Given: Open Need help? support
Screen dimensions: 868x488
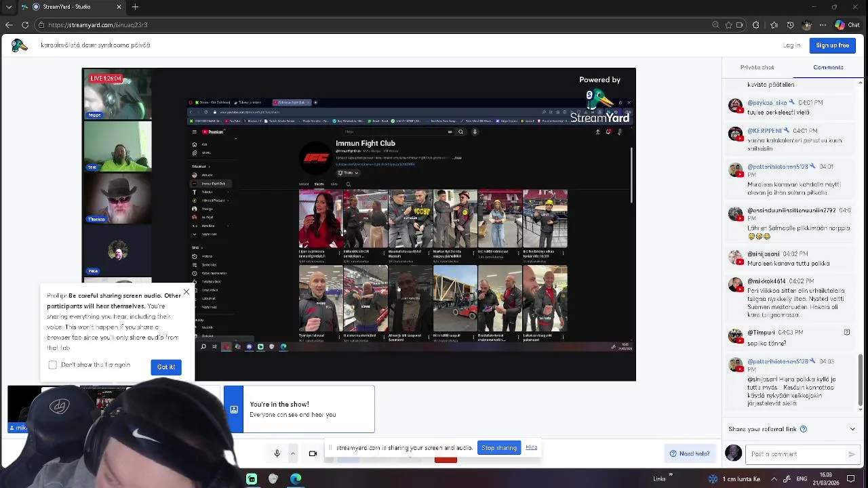Looking at the screenshot, I should pos(690,453).
